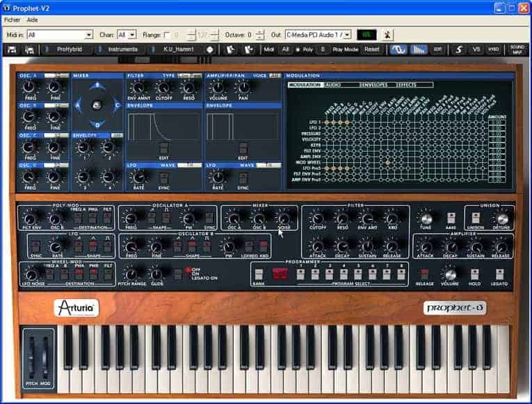Toggle the A440 tuning switch

pyautogui.click(x=451, y=218)
